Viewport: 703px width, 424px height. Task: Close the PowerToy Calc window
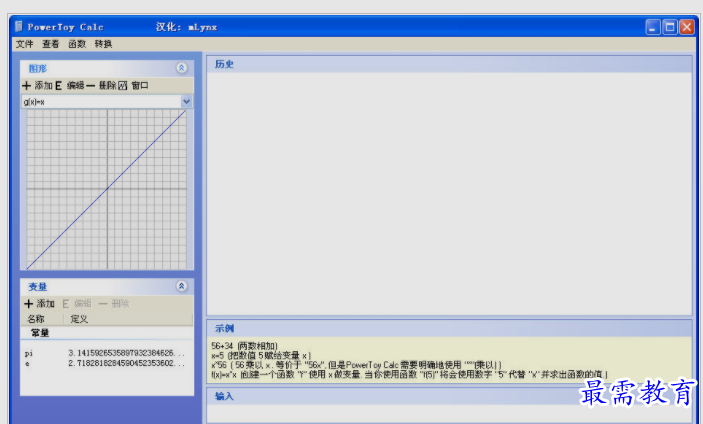point(687,27)
